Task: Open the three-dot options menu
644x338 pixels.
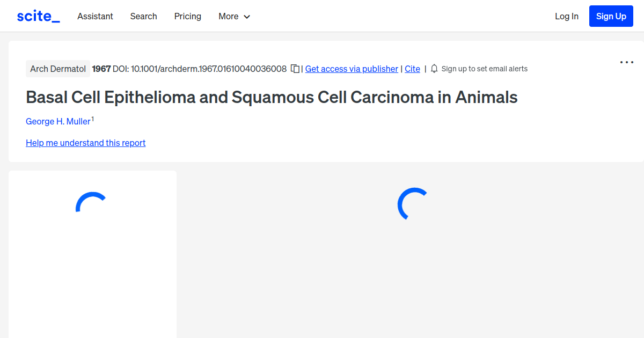Action: click(626, 62)
